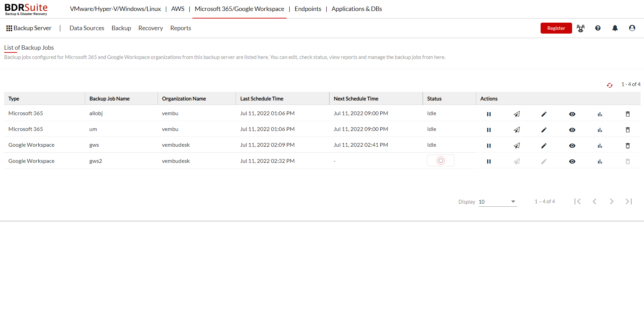Screen dimensions: 644x314
Task: Go to the previous page
Action: pos(595,202)
